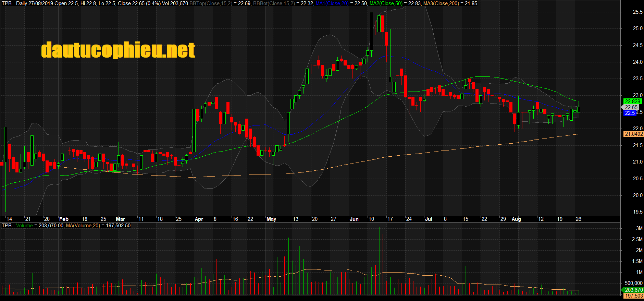
Task: Select the grey 22.65 last price tag
Action: point(631,107)
